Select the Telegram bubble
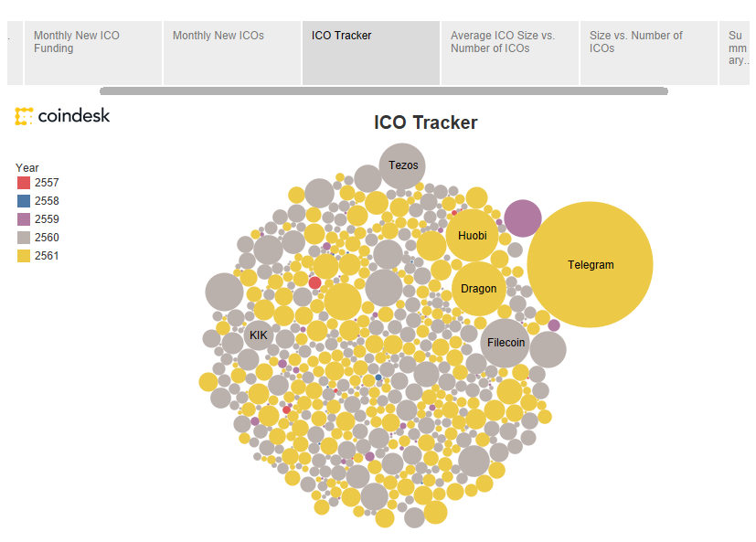Viewport: 756px width, 542px height. point(590,265)
